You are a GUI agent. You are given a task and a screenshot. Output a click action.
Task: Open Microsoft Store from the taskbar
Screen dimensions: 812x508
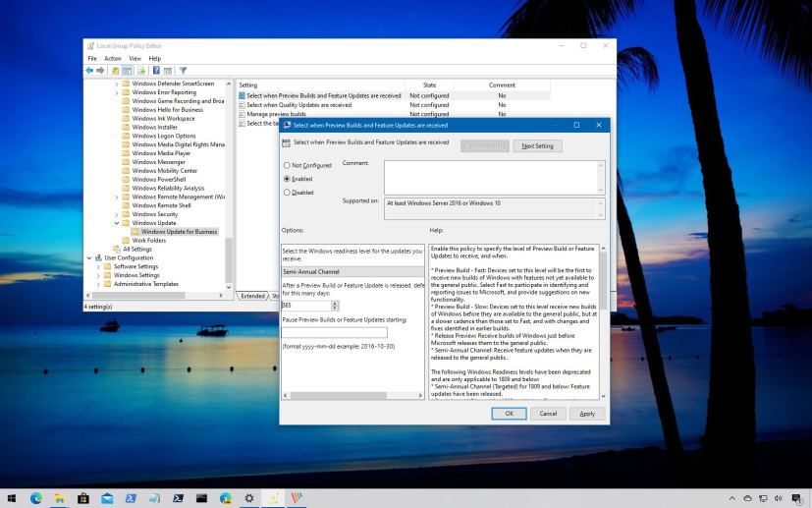(82, 499)
